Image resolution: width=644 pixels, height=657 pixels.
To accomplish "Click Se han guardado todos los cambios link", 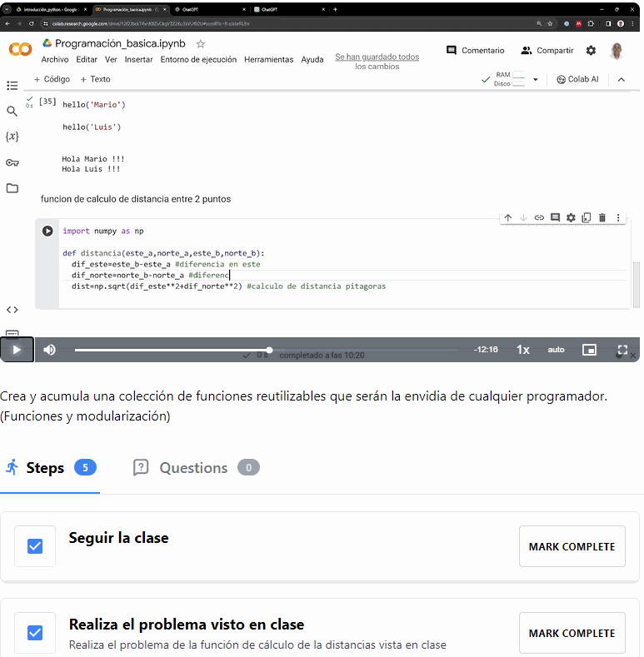I will (x=377, y=61).
